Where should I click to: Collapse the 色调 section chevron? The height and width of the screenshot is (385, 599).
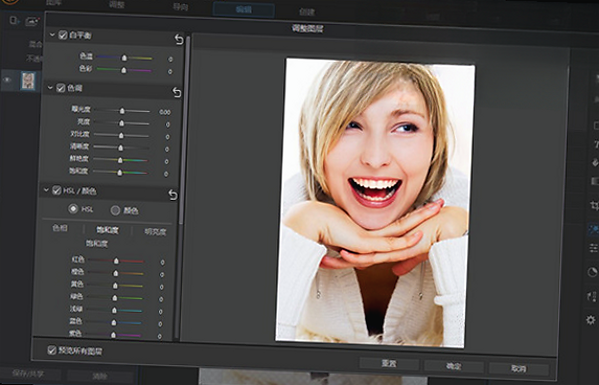tap(50, 87)
